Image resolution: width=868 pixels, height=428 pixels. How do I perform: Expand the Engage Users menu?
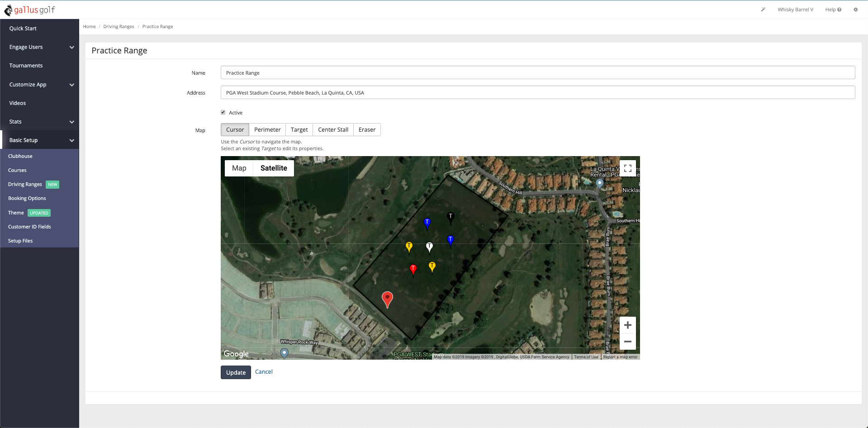pyautogui.click(x=40, y=47)
